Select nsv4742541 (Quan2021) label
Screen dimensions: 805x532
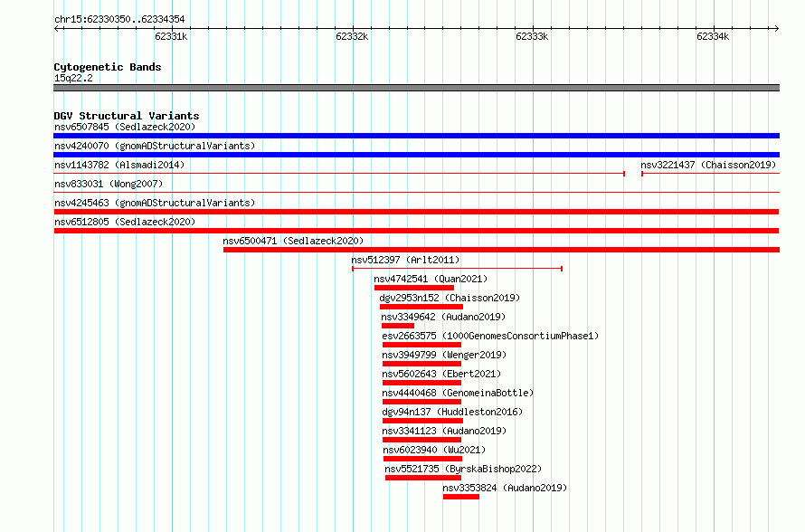(431, 279)
